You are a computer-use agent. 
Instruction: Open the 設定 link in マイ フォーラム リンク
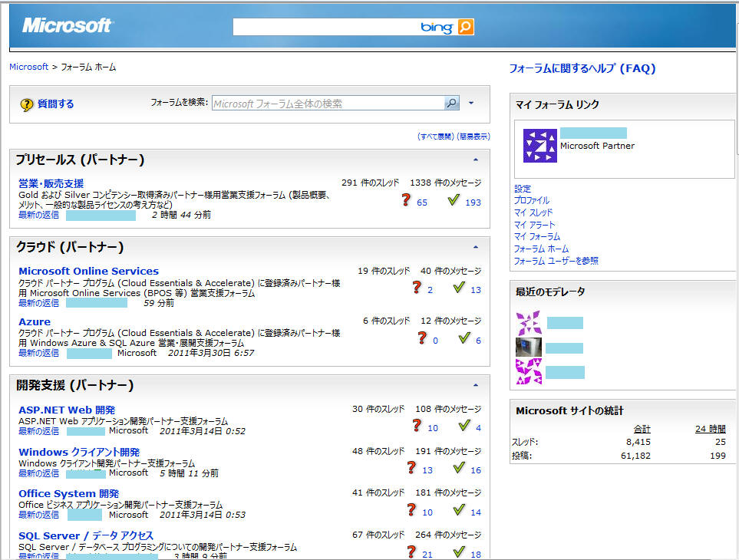522,189
